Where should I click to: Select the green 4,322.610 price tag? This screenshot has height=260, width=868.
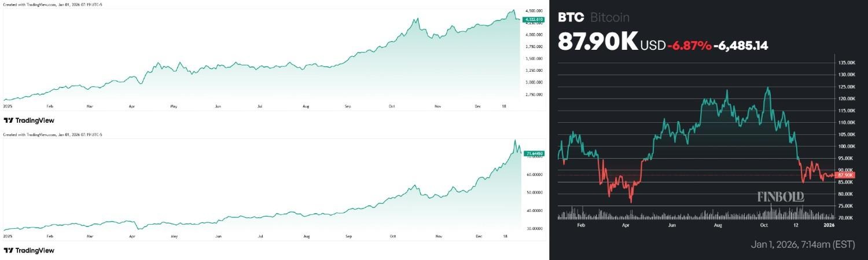point(533,20)
